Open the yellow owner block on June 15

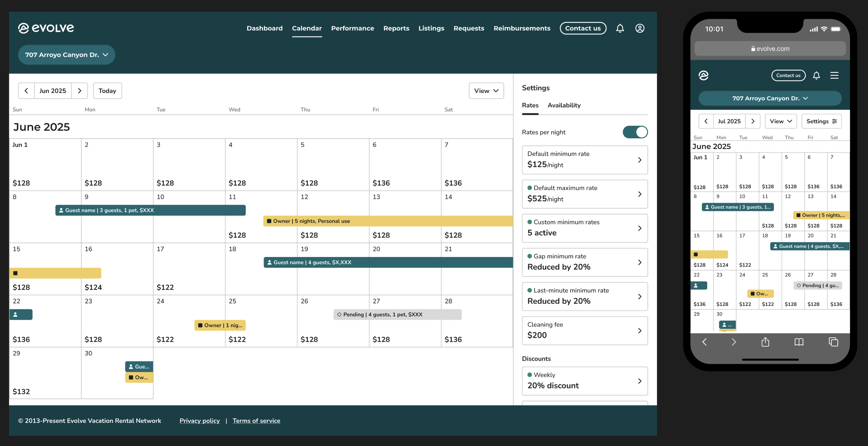[x=56, y=273]
